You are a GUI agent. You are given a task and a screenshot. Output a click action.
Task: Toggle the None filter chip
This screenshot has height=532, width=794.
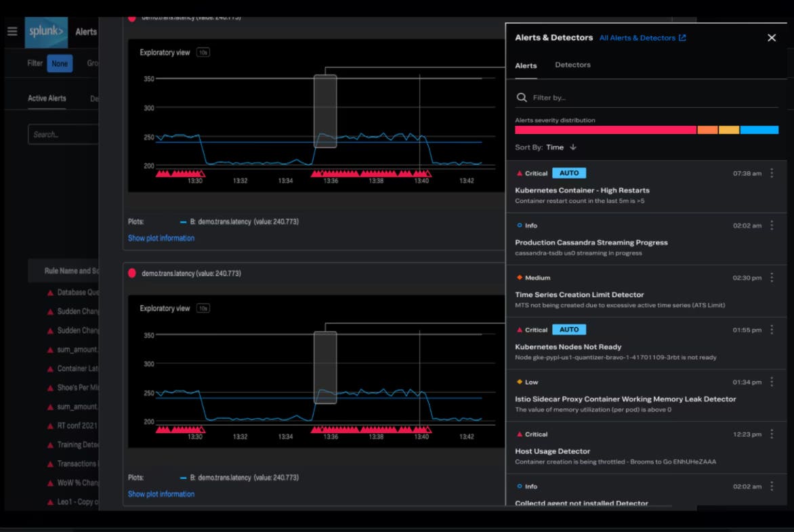(60, 64)
